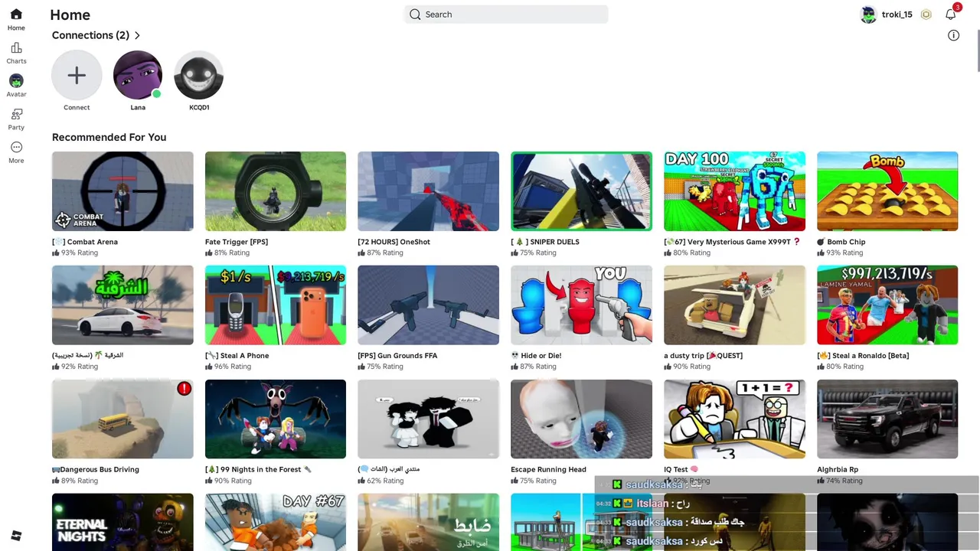The image size is (980, 551).
Task: Open the DAY #67 prison game thumbnail
Action: coord(276,522)
